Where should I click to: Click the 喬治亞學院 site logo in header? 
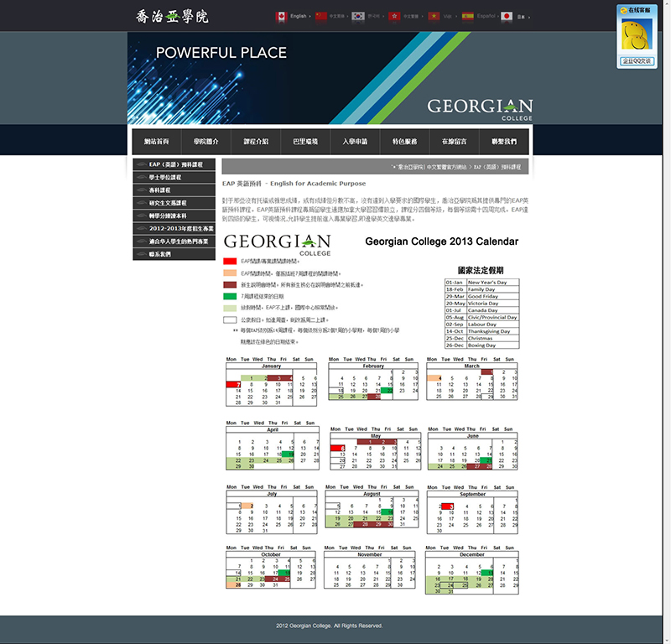click(172, 16)
